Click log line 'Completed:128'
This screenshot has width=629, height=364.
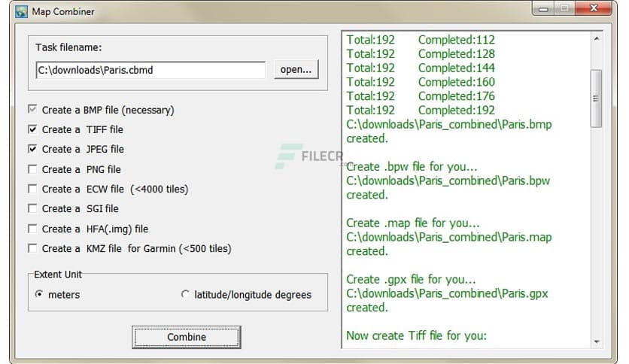point(457,53)
